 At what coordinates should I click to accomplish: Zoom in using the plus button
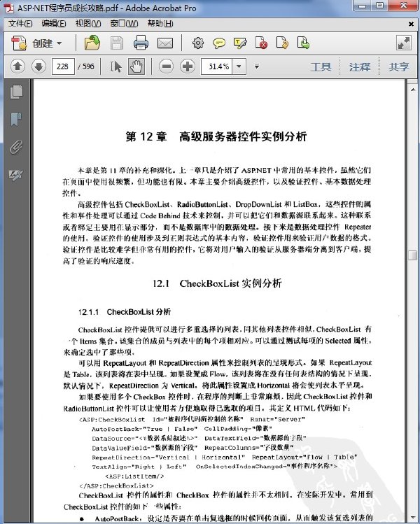tap(188, 66)
